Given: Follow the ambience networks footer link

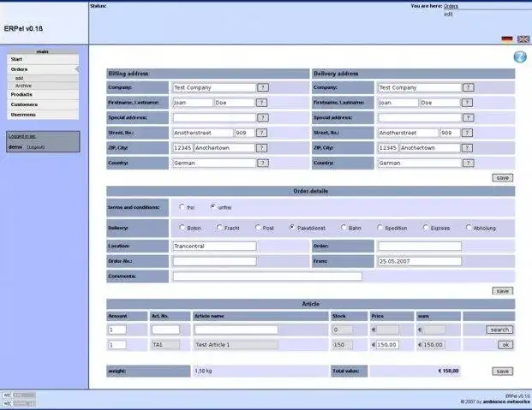Looking at the screenshot, I should [506, 401].
